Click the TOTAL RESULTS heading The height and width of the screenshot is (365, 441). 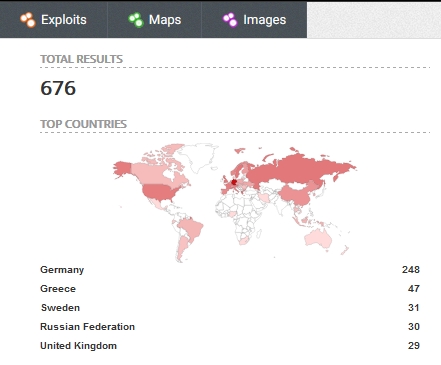[x=82, y=59]
